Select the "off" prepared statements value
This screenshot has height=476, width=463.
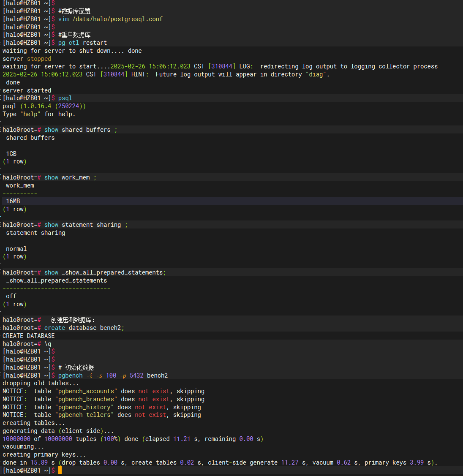tap(11, 296)
